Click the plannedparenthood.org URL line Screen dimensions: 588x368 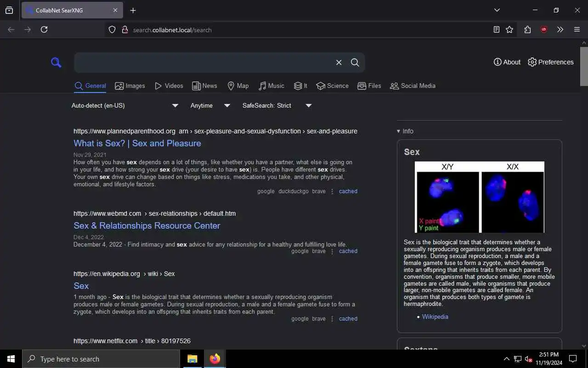(215, 131)
